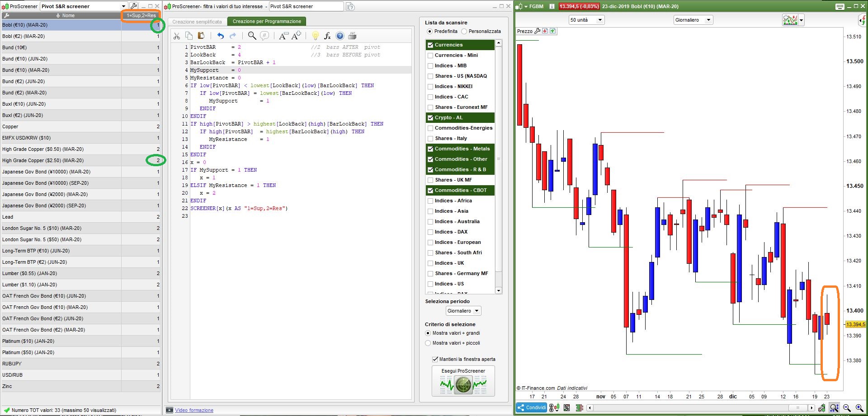Uncheck Commodities - Metals list
The width and height of the screenshot is (868, 416).
coord(430,149)
